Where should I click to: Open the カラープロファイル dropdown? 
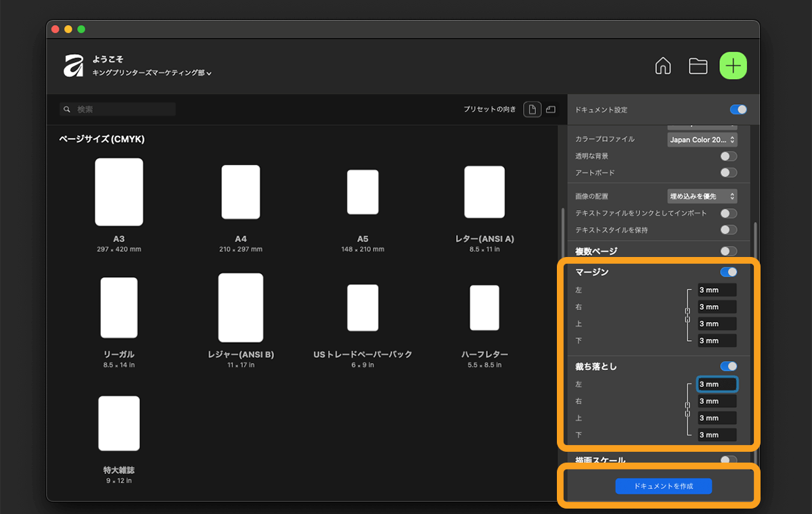702,140
